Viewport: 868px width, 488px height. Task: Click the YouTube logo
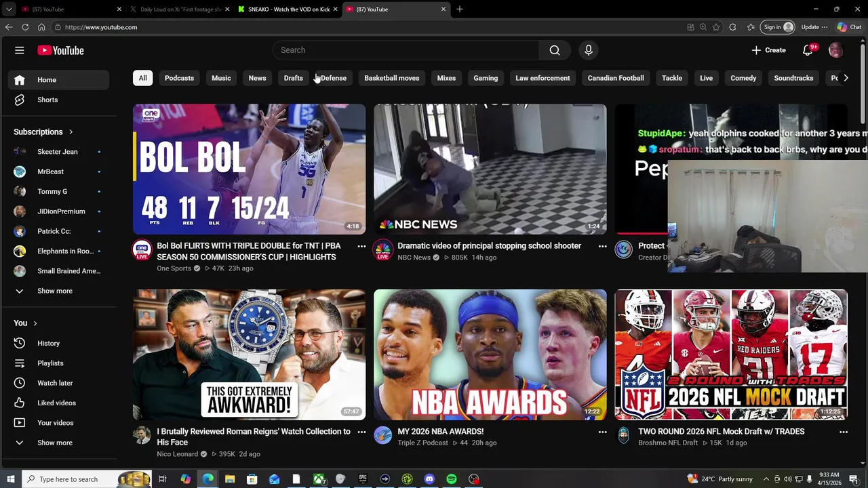coord(60,50)
